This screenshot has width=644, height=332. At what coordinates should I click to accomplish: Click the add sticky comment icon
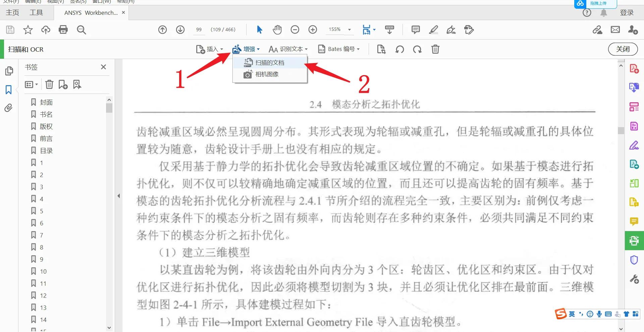(x=415, y=30)
